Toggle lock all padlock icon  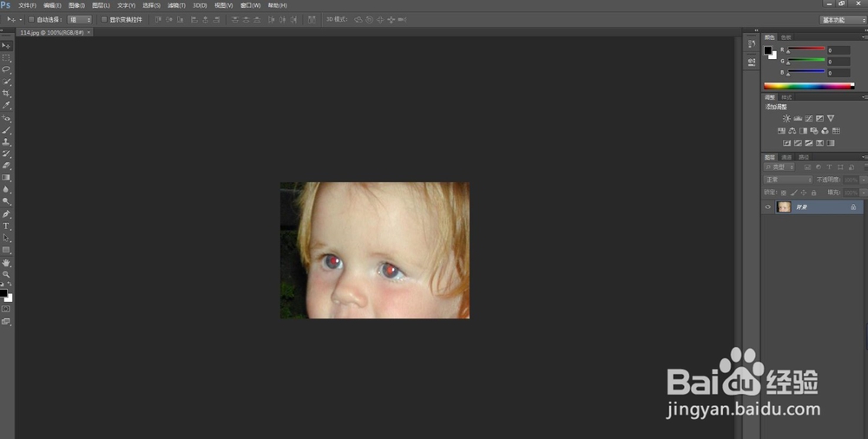tap(814, 193)
